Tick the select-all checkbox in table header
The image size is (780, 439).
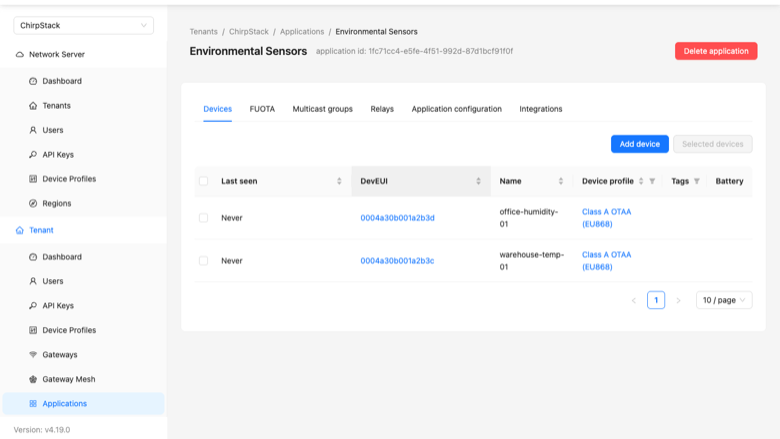coord(203,181)
